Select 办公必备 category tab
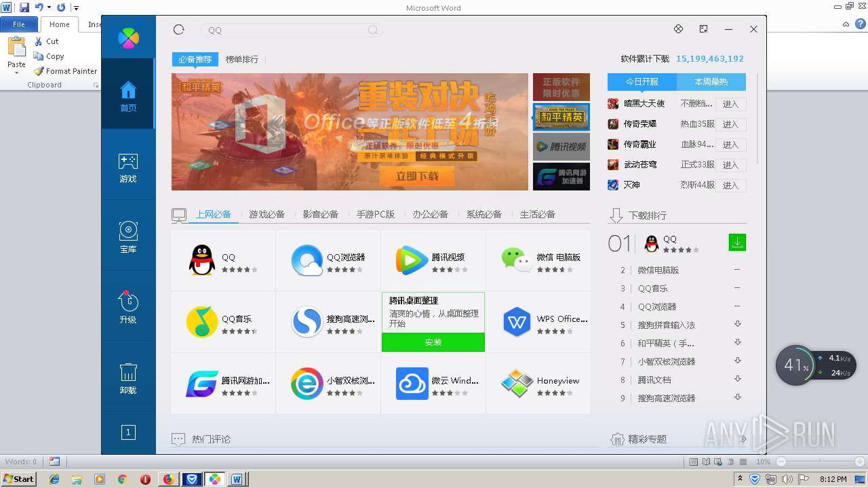The image size is (868, 488). coord(431,214)
